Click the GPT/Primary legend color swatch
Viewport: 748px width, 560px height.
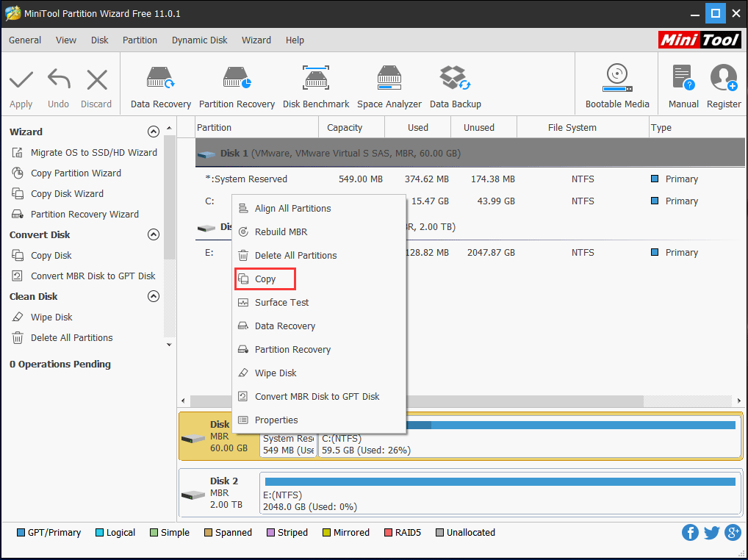click(21, 532)
